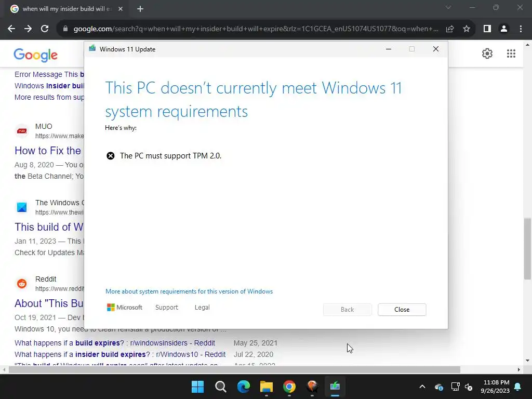Viewport: 532px width, 399px height.
Task: Click the disabled Back button
Action: pos(347,310)
